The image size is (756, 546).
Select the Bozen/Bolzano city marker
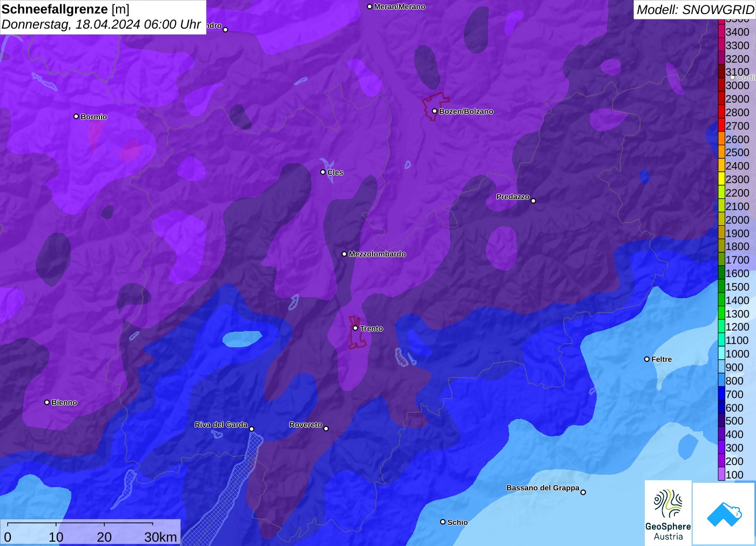[x=434, y=111]
